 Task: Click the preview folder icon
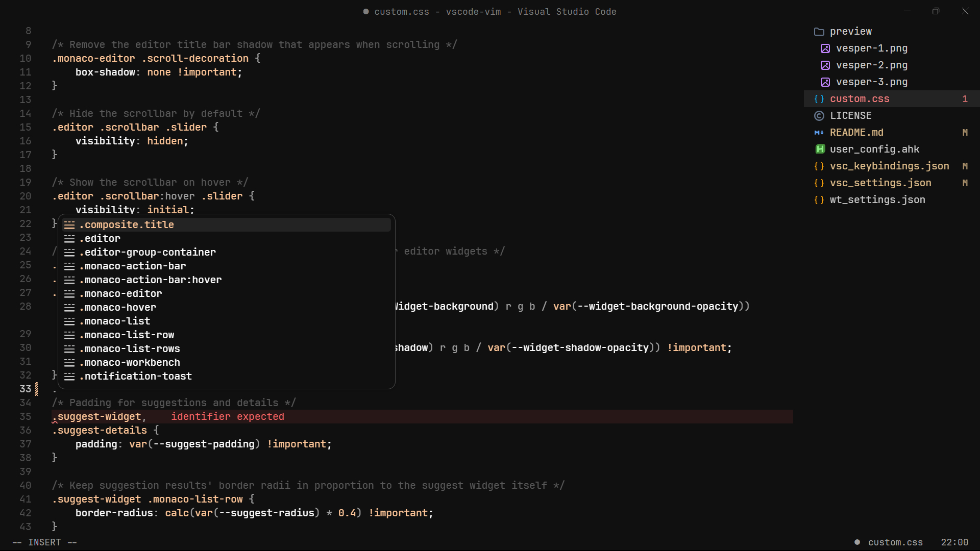[819, 32]
